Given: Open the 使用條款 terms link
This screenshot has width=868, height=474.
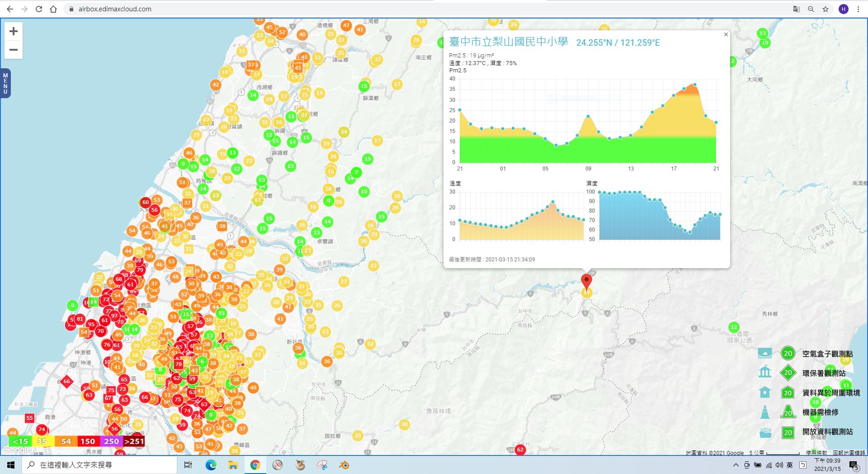Looking at the screenshot, I should (816, 452).
